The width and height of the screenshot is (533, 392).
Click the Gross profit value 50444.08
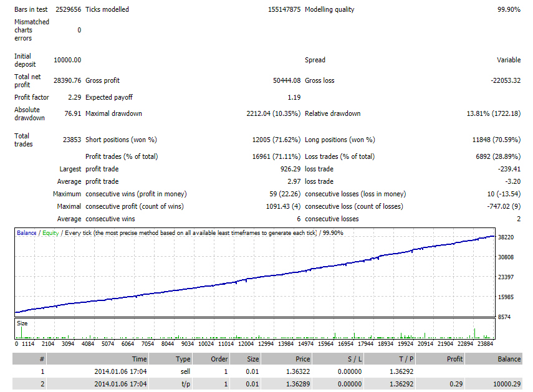tap(287, 80)
